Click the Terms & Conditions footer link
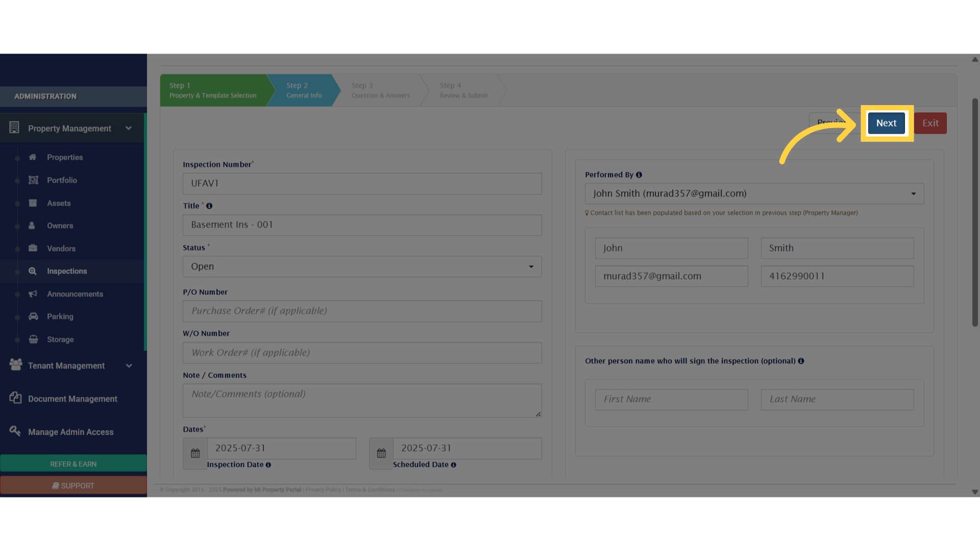Screen dimensions: 980x551 coord(370,490)
